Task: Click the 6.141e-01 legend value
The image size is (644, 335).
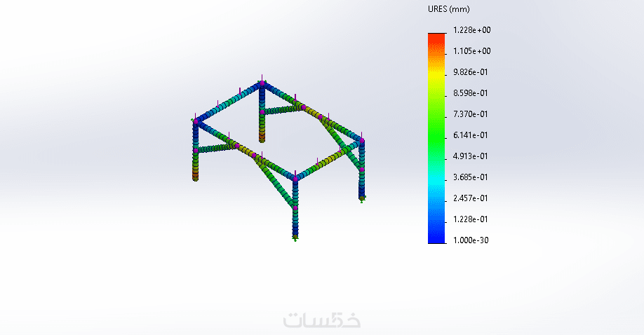Action: 471,135
